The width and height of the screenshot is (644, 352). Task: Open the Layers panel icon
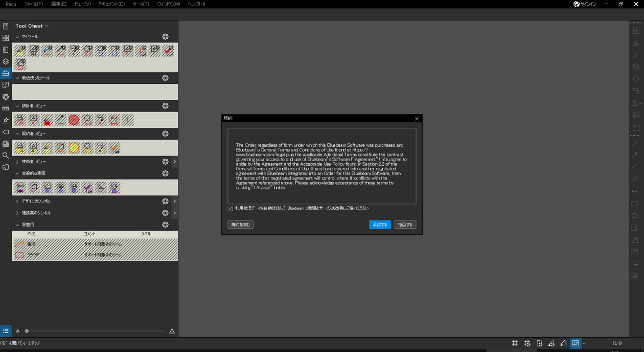tap(6, 61)
